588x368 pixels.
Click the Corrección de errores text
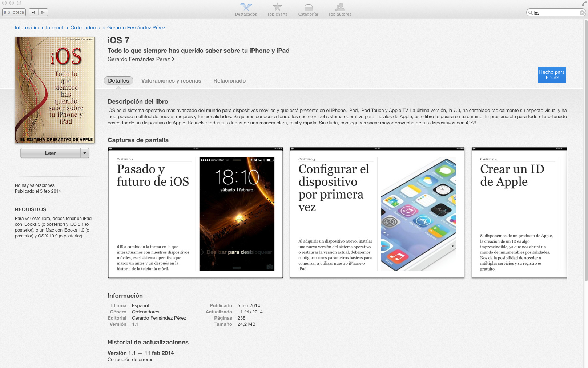tap(131, 360)
